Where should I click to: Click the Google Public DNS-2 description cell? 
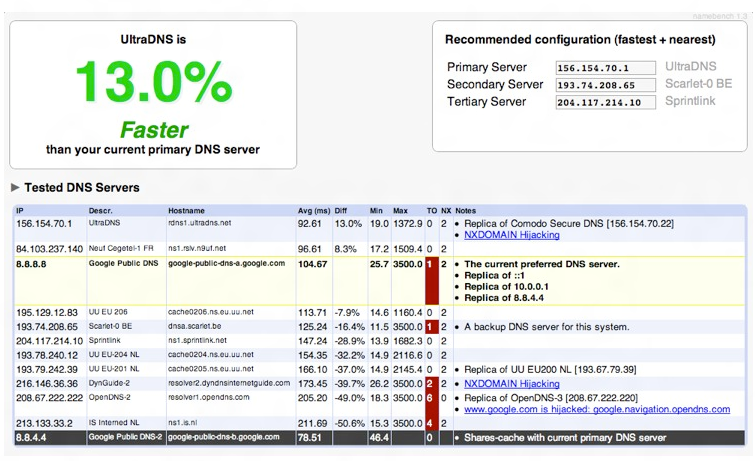[x=125, y=437]
